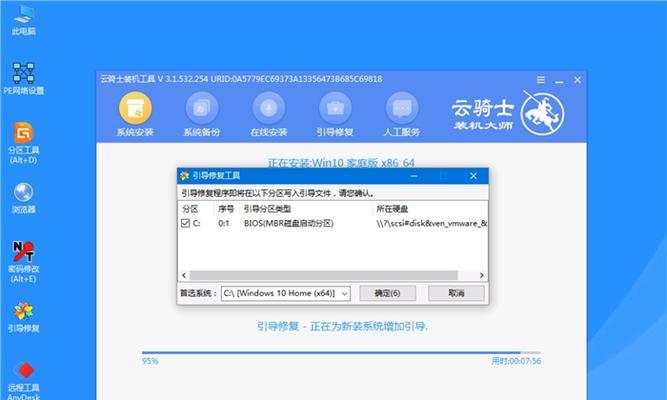The width and height of the screenshot is (667, 400).
Task: Click the 用时:00:07:56 elapsed time text
Action: point(516,361)
